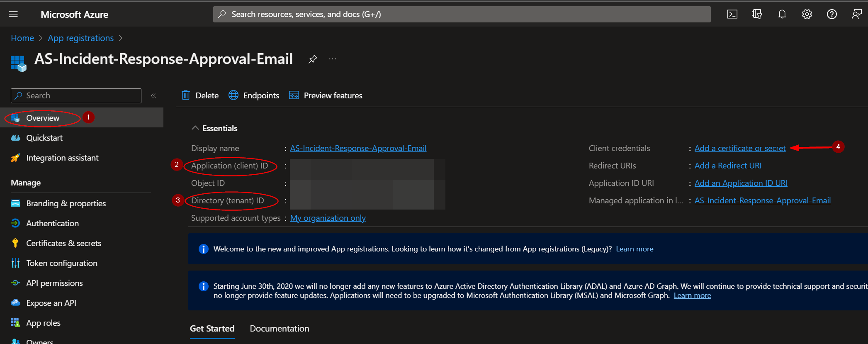Collapse the sidebar with the double chevron
Viewport: 868px width, 344px height.
point(153,96)
